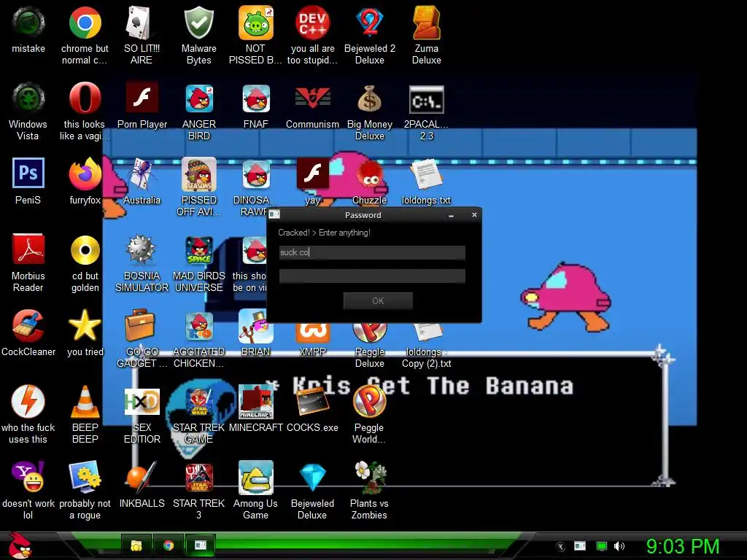Open the GO GO GADGET briefcase icon
The width and height of the screenshot is (747, 560).
click(x=142, y=326)
